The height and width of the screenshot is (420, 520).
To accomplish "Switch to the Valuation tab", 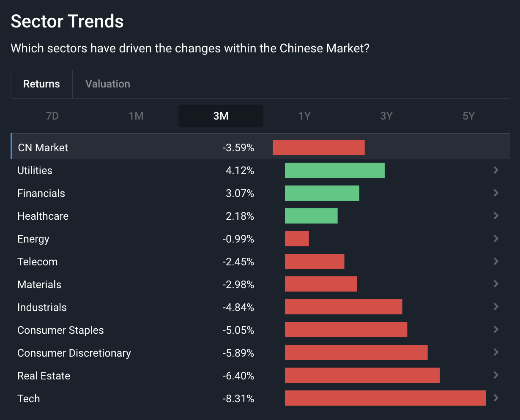I will [108, 84].
